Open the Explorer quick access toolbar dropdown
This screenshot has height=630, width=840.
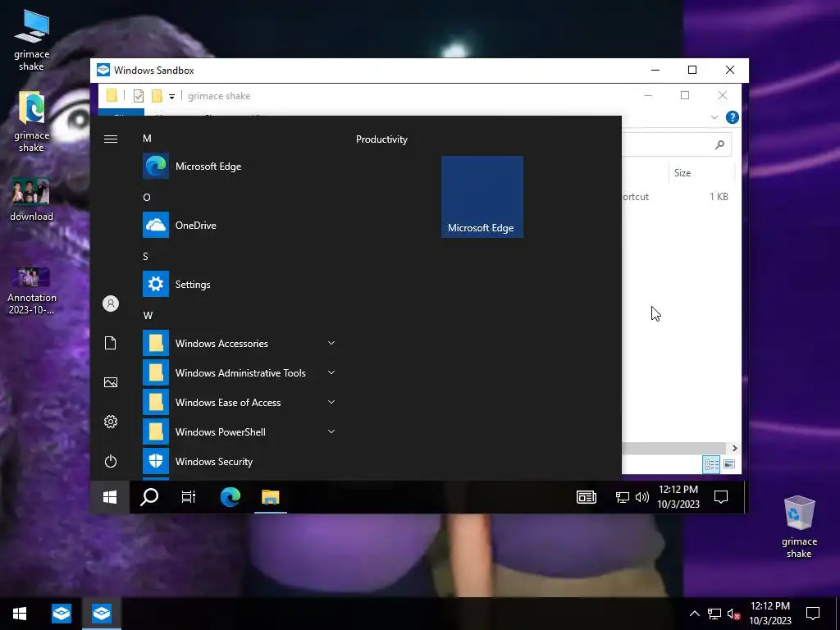[x=171, y=97]
